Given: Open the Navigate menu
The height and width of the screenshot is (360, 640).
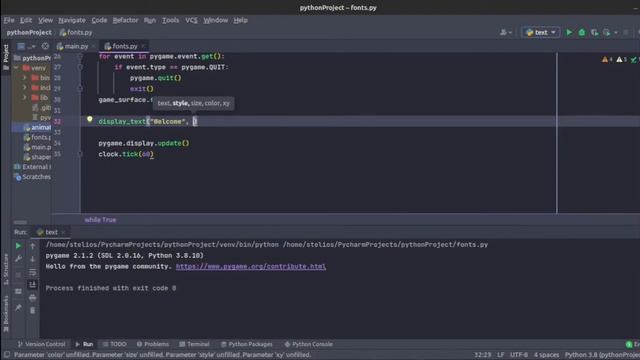Looking at the screenshot, I should click(72, 20).
